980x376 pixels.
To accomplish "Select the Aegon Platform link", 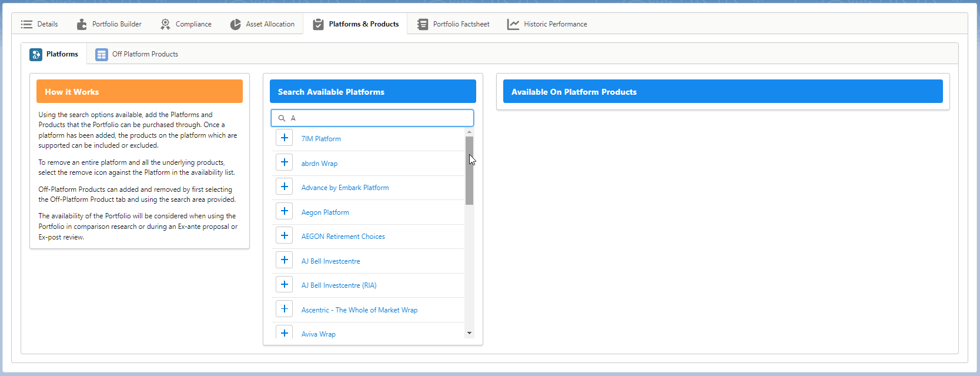I will click(325, 212).
